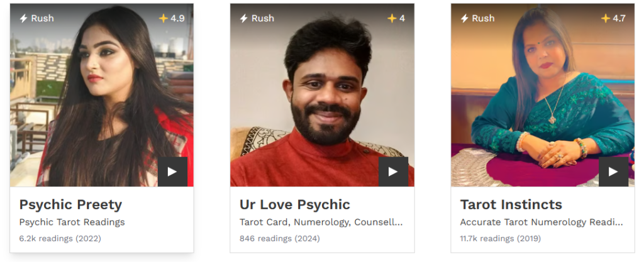
Task: Click the 4.7 star rating icon
Action: pyautogui.click(x=606, y=18)
